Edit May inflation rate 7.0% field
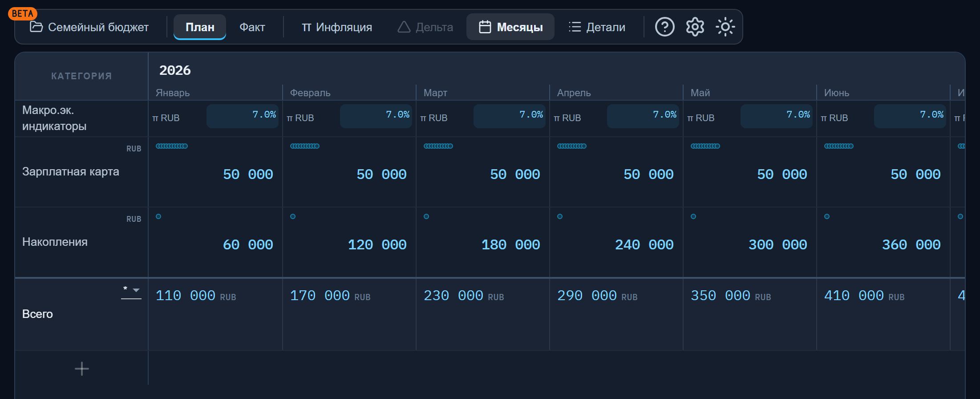The height and width of the screenshot is (399, 980). click(777, 116)
